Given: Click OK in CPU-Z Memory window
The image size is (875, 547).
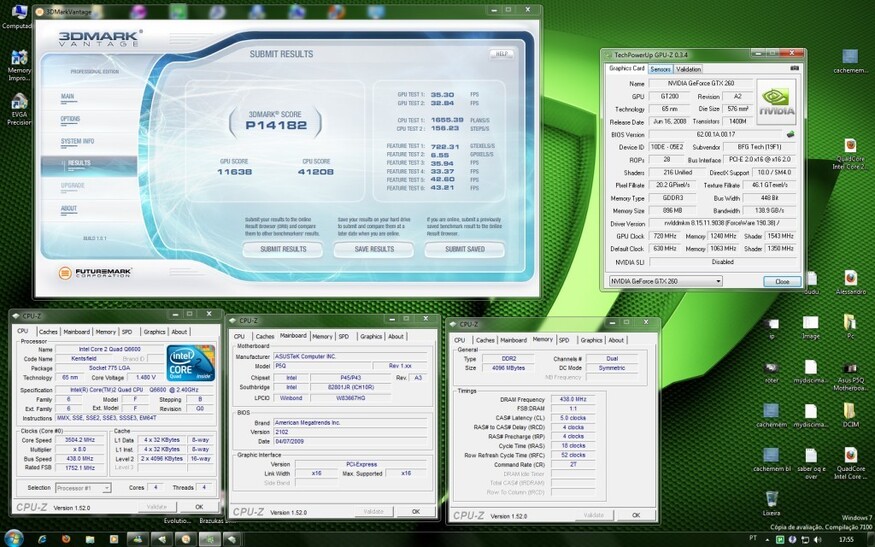Looking at the screenshot, I should [636, 515].
